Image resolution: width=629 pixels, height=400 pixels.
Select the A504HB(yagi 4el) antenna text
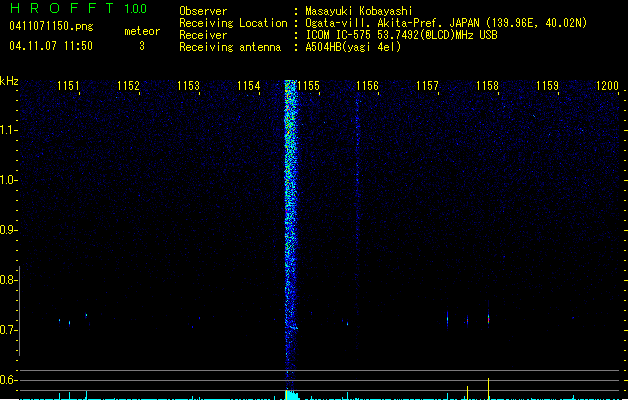[x=353, y=47]
